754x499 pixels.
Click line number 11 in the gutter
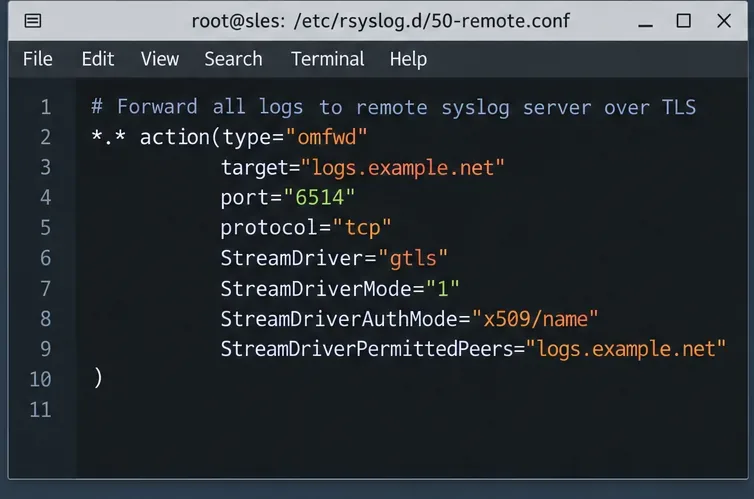40,410
